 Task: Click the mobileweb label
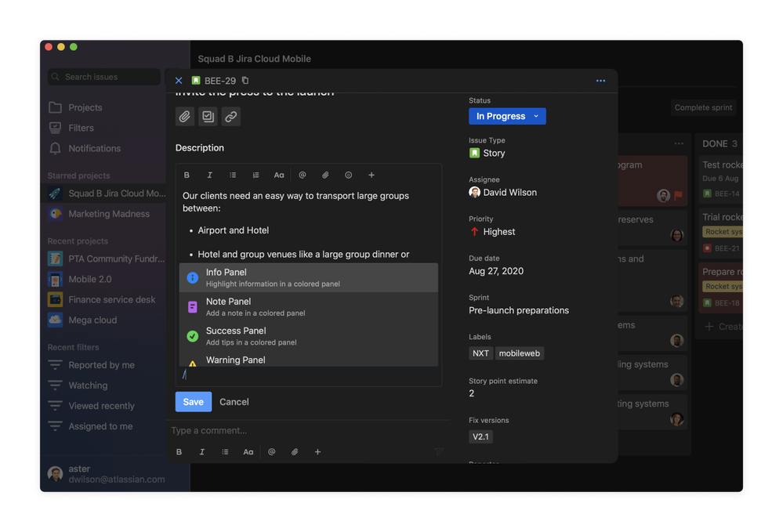[x=520, y=353]
